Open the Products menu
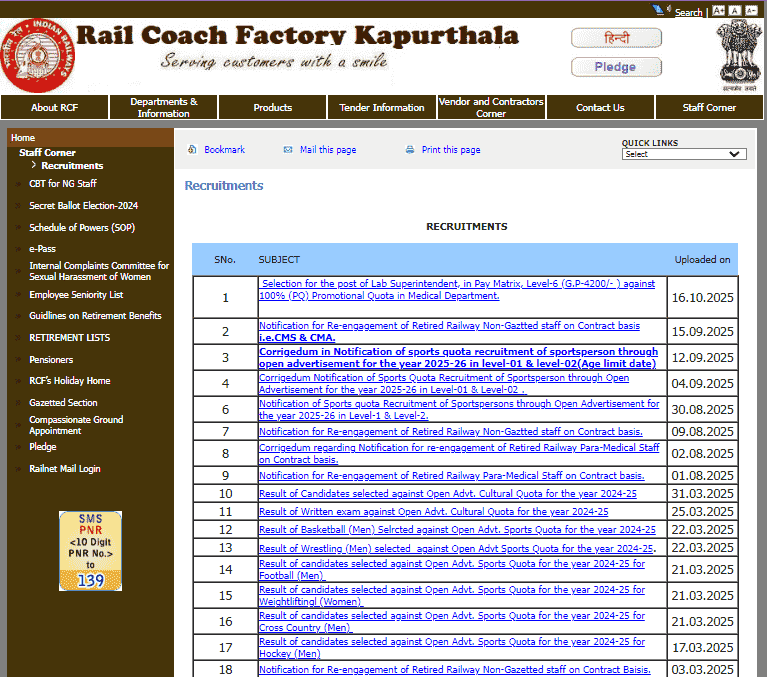This screenshot has width=767, height=677. click(x=272, y=108)
